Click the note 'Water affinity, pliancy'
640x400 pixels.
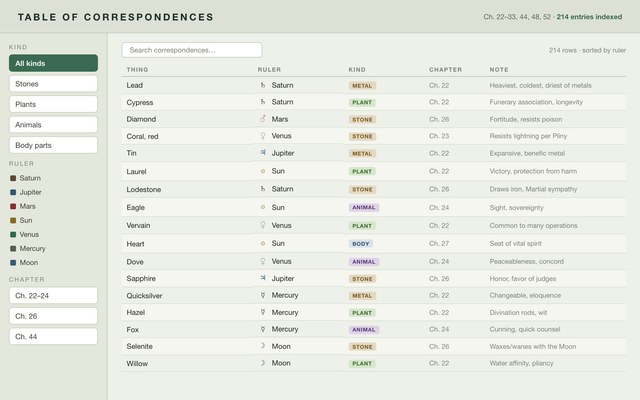point(521,363)
